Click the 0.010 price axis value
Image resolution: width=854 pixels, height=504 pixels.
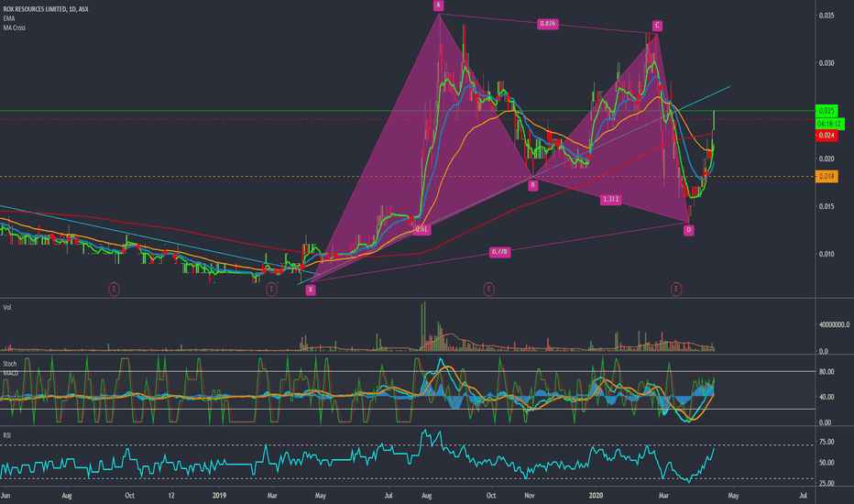[x=827, y=254]
